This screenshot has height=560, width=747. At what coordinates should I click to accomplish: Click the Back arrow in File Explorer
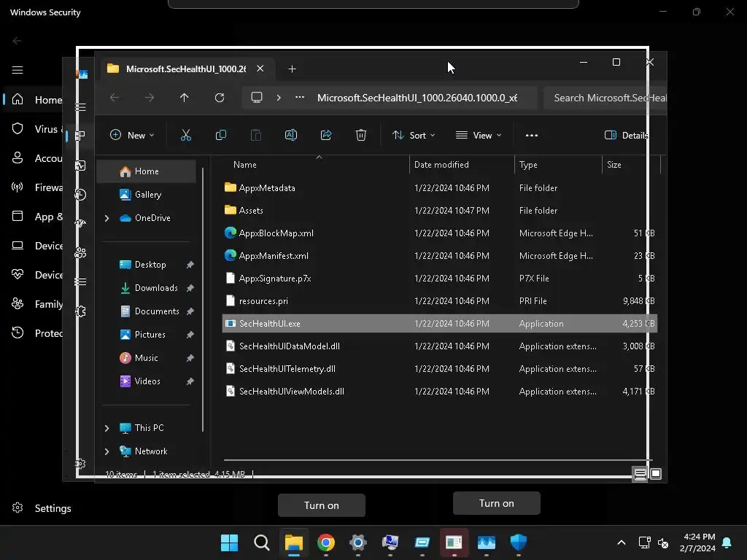(115, 98)
